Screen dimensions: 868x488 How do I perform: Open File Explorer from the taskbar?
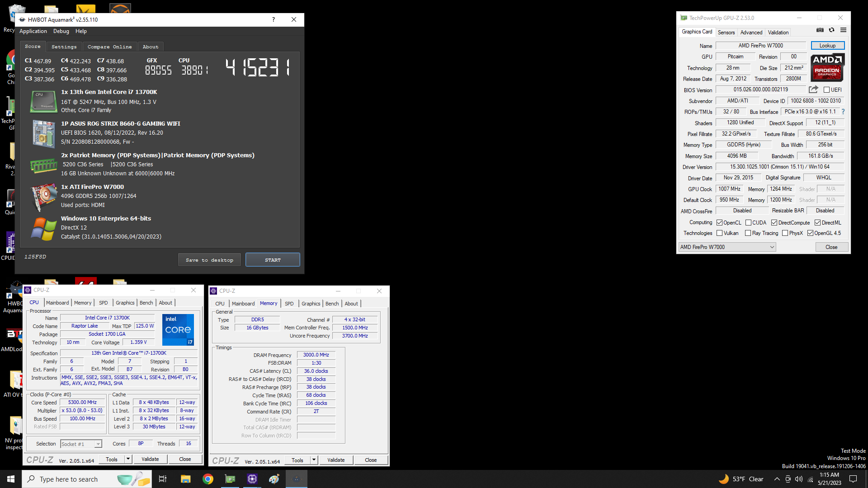(185, 479)
